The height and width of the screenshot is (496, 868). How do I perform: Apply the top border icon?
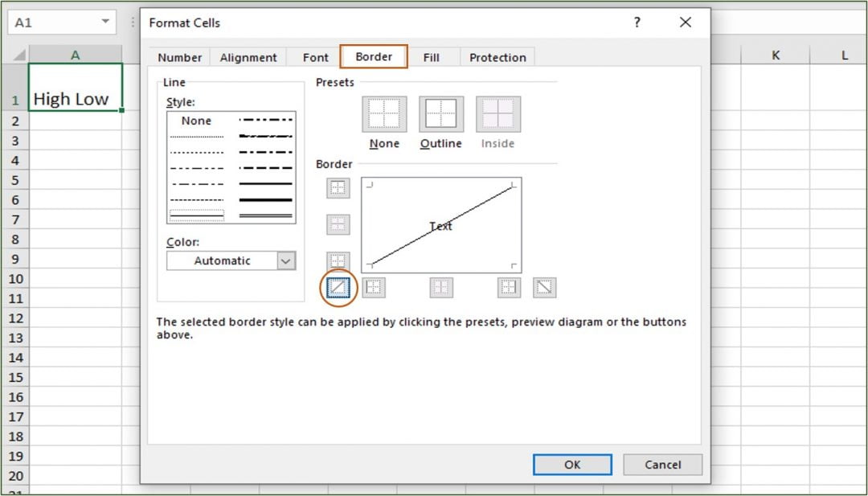(338, 188)
